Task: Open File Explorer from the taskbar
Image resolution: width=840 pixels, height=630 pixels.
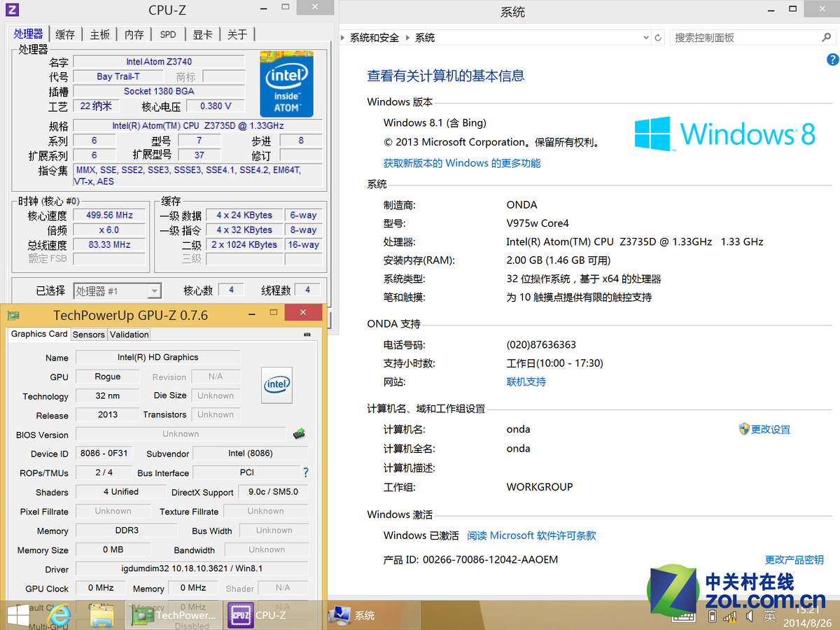Action: coord(100,615)
